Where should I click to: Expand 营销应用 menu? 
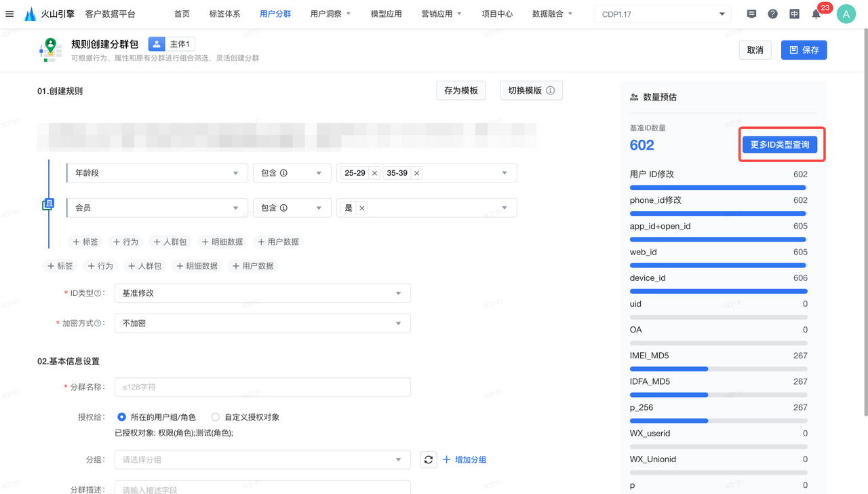441,14
